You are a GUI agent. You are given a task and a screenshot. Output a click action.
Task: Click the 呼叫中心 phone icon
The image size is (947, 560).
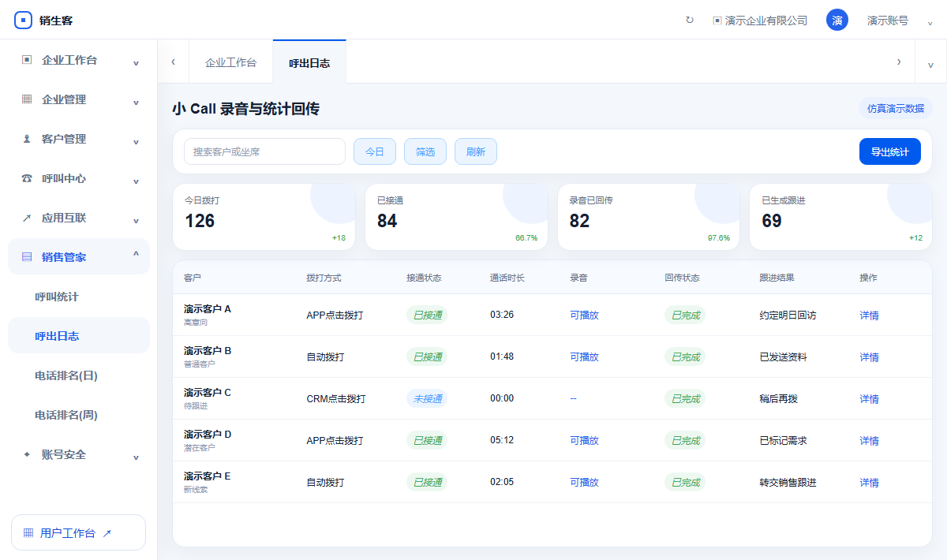27,178
